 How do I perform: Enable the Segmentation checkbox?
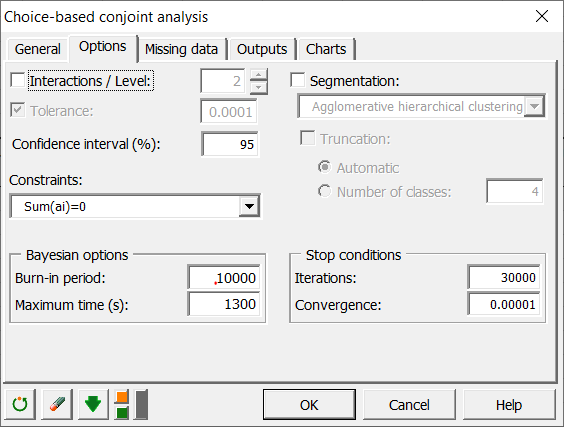click(x=297, y=80)
